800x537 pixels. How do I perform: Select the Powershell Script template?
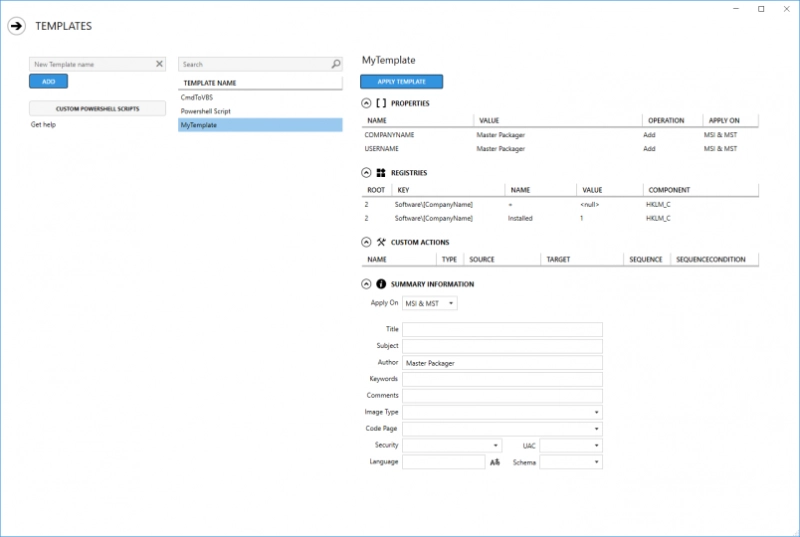(x=205, y=111)
